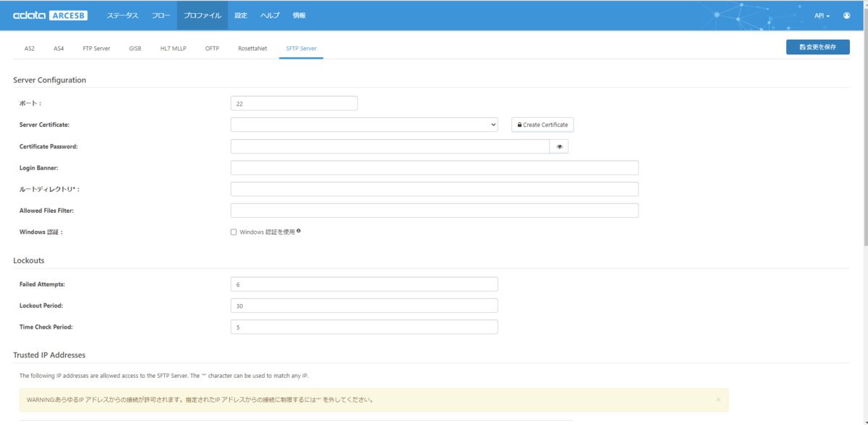
Task: Focus the Failed Attempts field
Action: pyautogui.click(x=364, y=285)
